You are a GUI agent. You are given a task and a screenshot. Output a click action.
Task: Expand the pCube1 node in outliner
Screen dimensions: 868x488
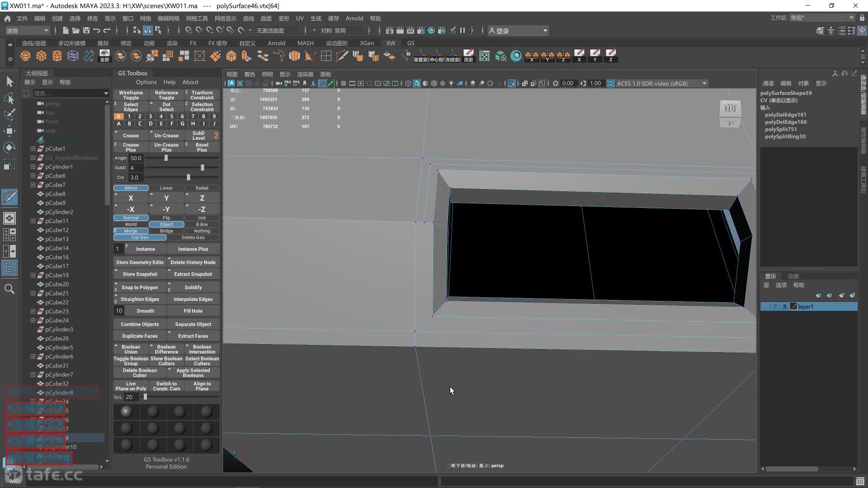pos(33,149)
